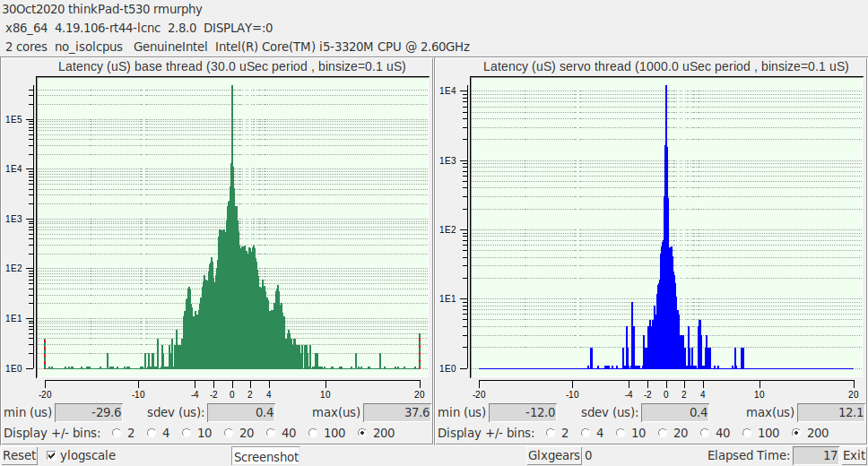Select 40 bins for servo thread display
The image size is (868, 466).
pyautogui.click(x=705, y=433)
